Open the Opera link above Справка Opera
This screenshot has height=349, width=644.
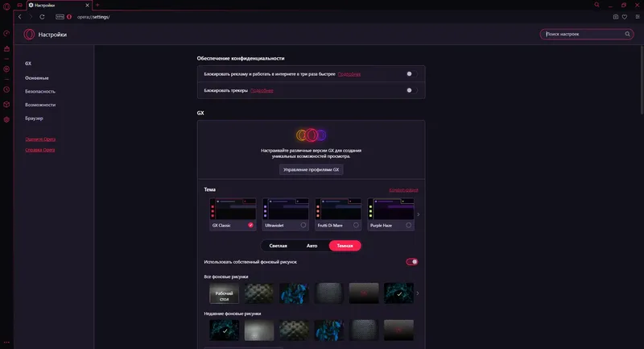40,139
